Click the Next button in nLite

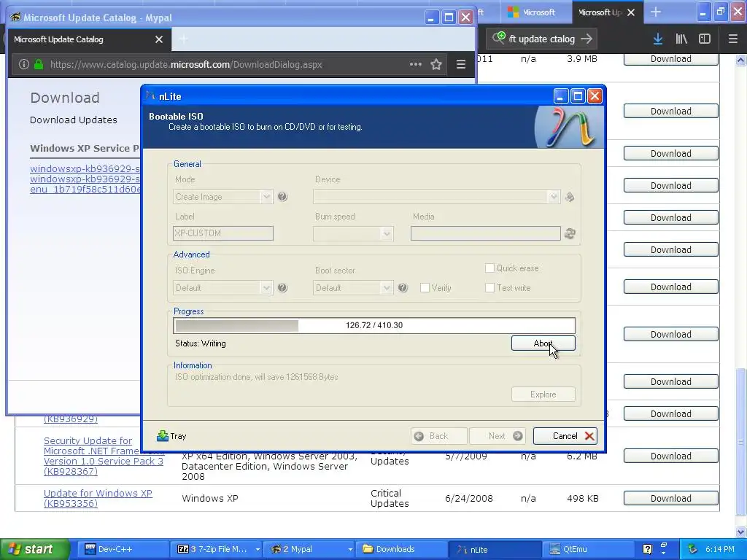point(498,436)
